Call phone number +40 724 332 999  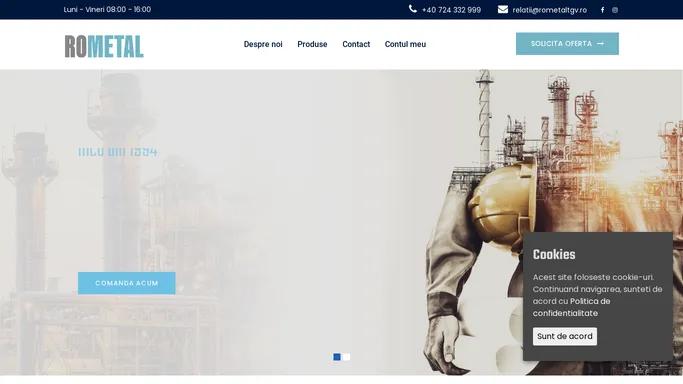(x=451, y=10)
